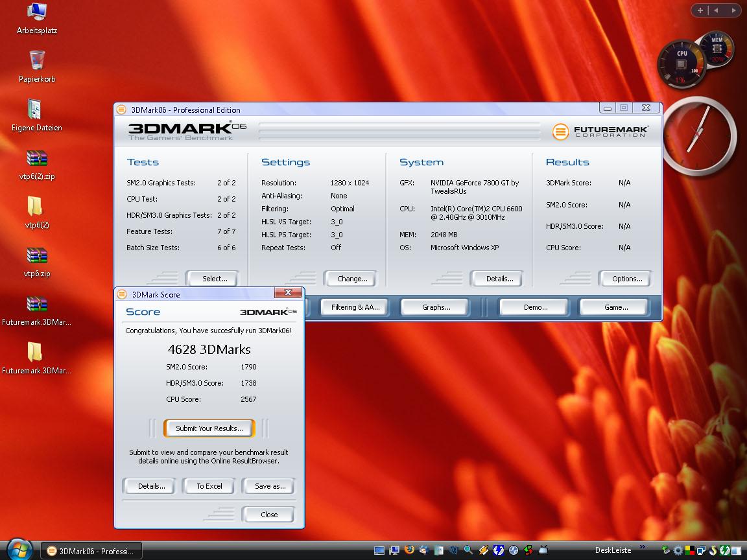This screenshot has height=560, width=747.
Task: Click the sidebar previous arrow
Action: click(716, 10)
